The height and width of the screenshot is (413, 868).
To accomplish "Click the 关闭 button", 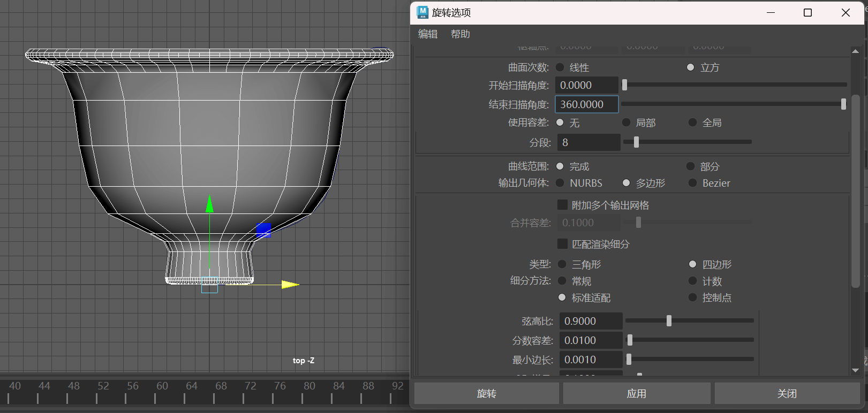I will pos(787,394).
